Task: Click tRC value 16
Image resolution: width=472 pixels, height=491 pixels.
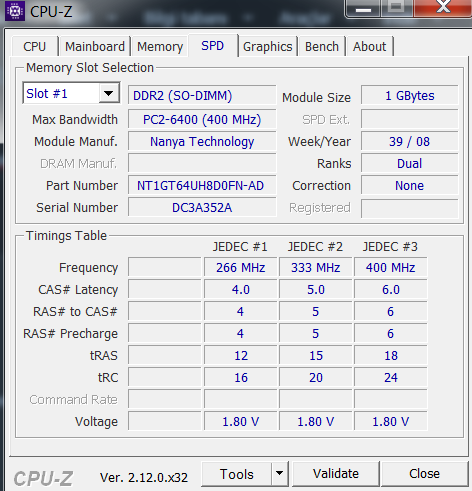Action: (x=240, y=377)
